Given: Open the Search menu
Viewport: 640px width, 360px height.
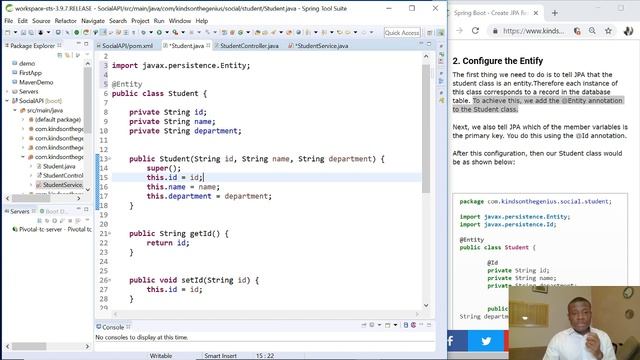Looking at the screenshot, I should [118, 21].
